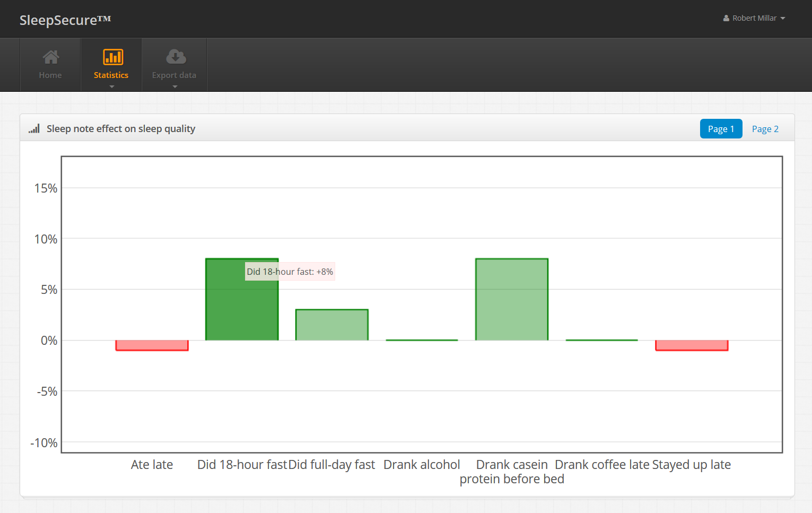Click the Export data cloud download icon
Viewport: 812px width, 513px height.
(x=176, y=56)
